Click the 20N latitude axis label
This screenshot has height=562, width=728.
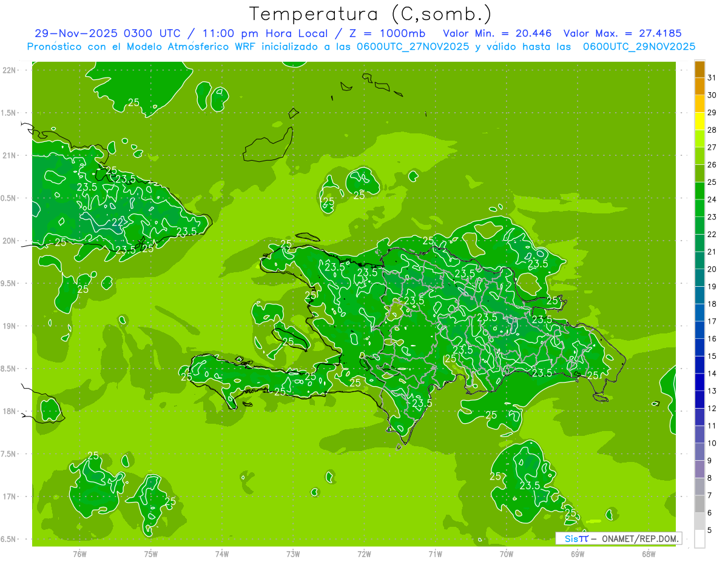pos(10,241)
